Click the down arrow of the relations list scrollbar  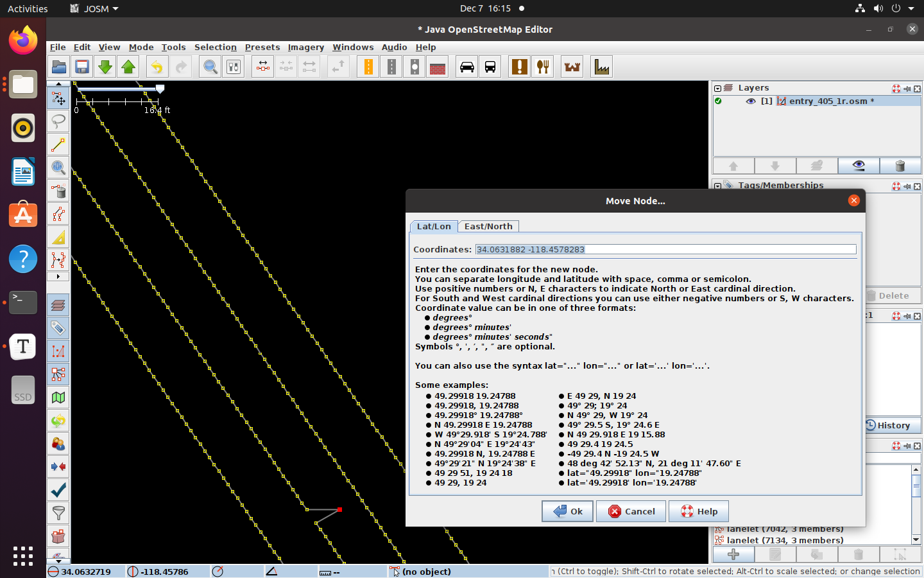[x=916, y=539]
